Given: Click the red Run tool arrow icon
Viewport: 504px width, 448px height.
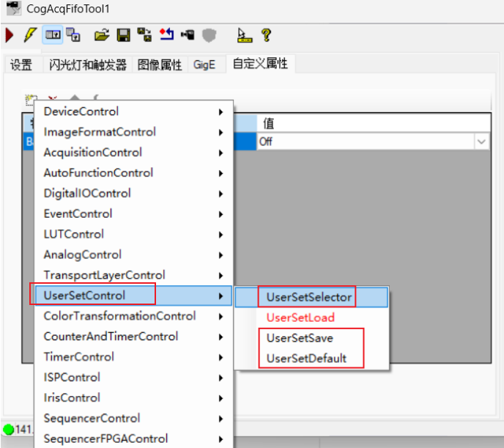Looking at the screenshot, I should coord(10,35).
